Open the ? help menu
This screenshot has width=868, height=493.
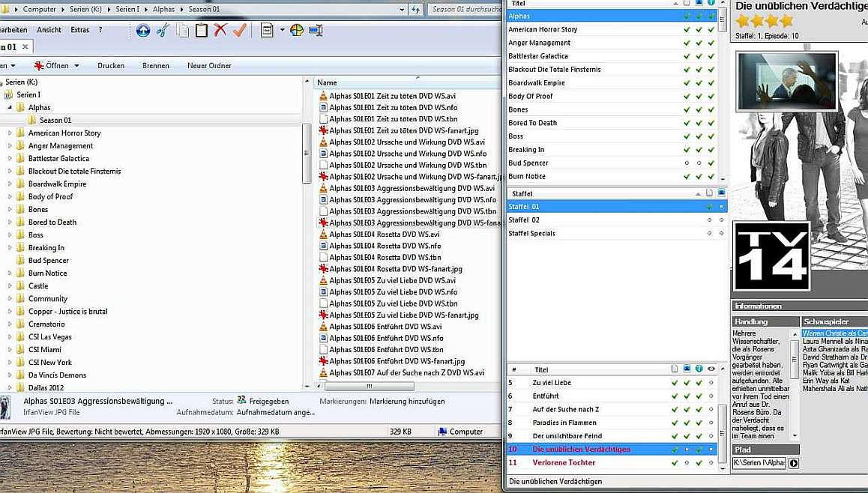tap(100, 30)
